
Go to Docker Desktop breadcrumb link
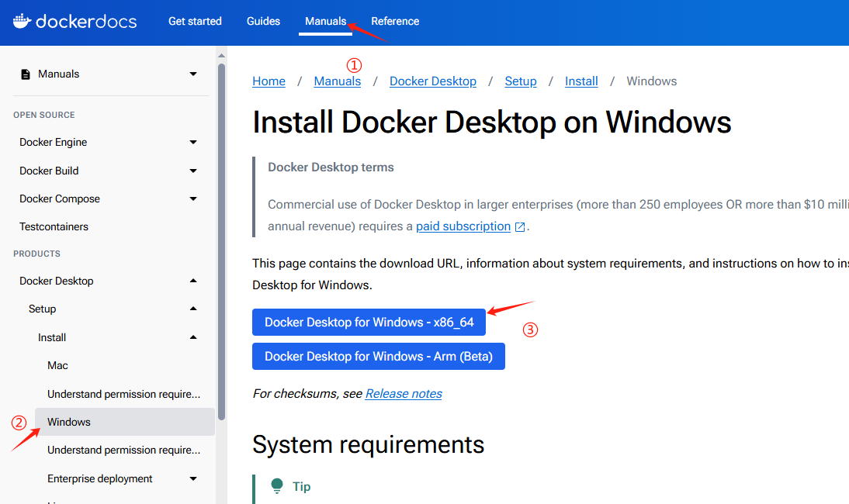tap(432, 81)
